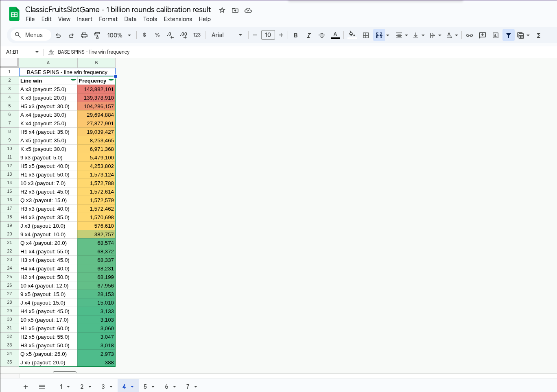Open the Data menu
This screenshot has height=392, width=557.
click(x=131, y=19)
